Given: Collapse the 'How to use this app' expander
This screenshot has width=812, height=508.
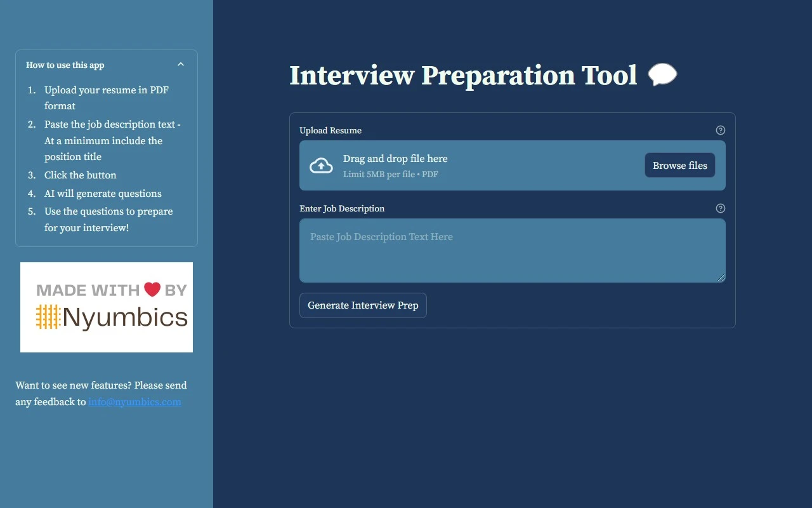Looking at the screenshot, I should (x=181, y=65).
